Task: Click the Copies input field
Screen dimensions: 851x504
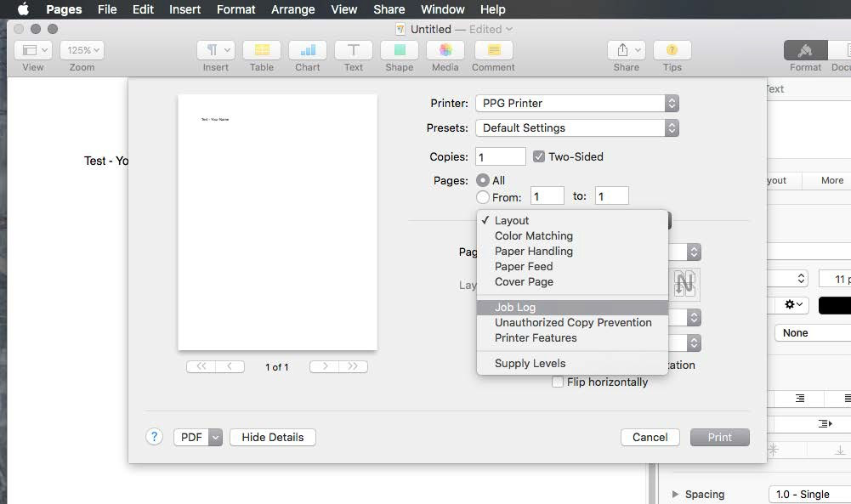Action: pyautogui.click(x=501, y=156)
